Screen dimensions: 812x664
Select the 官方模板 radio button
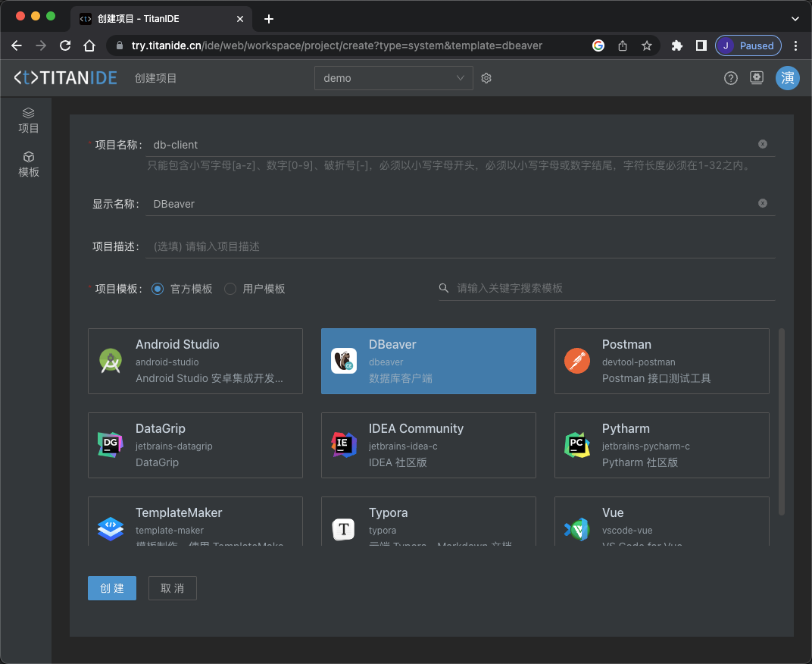(x=158, y=289)
